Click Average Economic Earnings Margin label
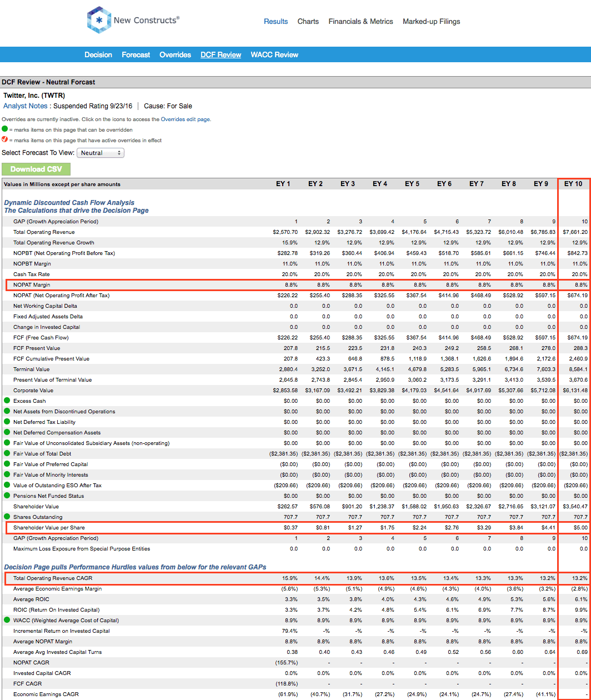The width and height of the screenshot is (591, 700). point(57,588)
